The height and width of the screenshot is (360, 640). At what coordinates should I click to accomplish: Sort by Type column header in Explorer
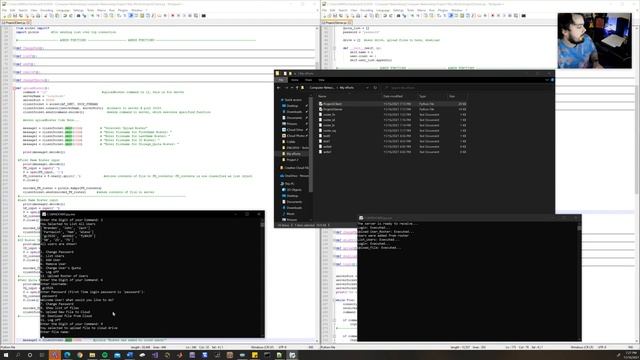point(422,96)
